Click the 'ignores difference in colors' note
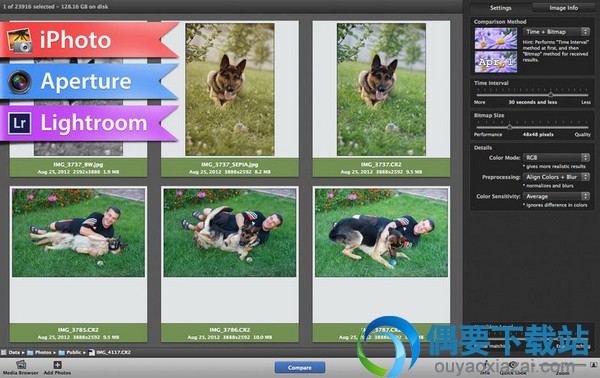 click(x=555, y=205)
